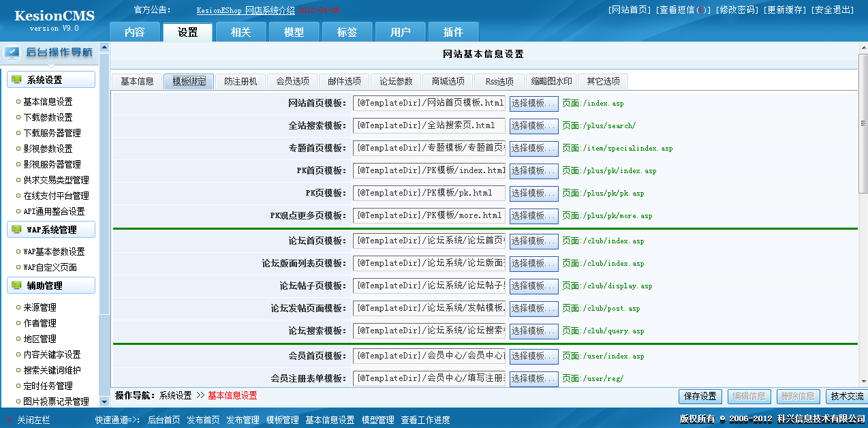Click the 保存设置 button
Viewport: 868px width, 428px height.
[700, 396]
